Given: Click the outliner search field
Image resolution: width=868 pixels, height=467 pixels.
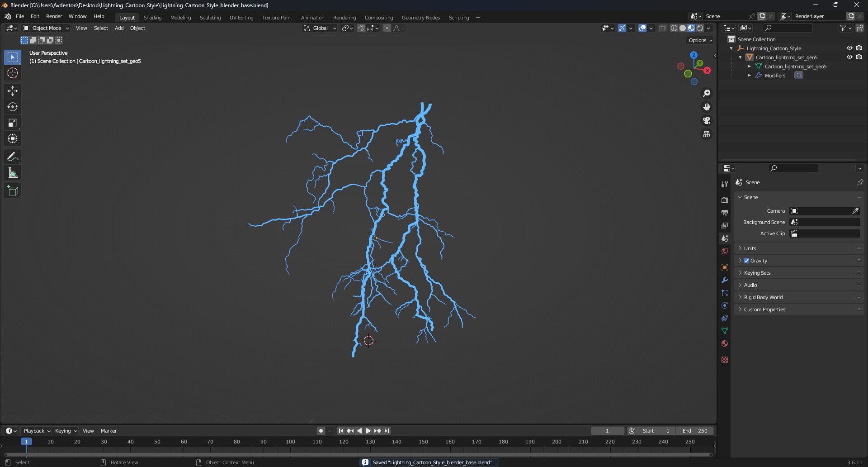Looking at the screenshot, I should pyautogui.click(x=788, y=28).
